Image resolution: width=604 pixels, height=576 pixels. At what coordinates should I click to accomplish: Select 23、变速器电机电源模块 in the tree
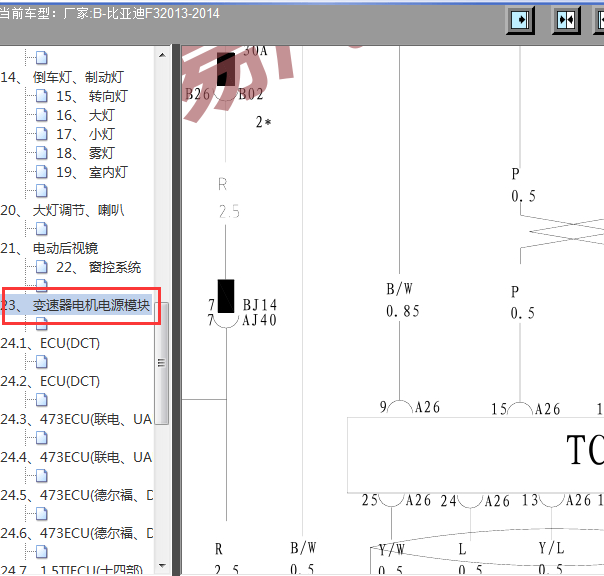[x=75, y=305]
